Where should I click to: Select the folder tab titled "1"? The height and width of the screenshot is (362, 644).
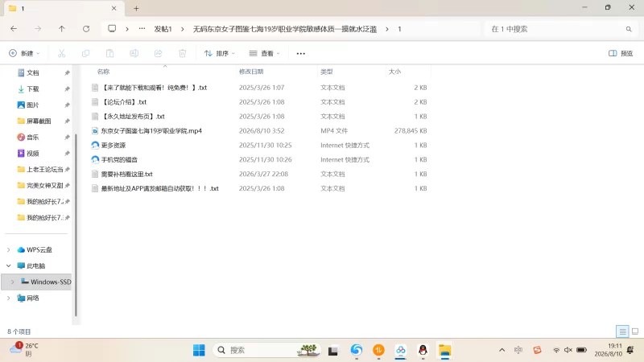(64, 8)
